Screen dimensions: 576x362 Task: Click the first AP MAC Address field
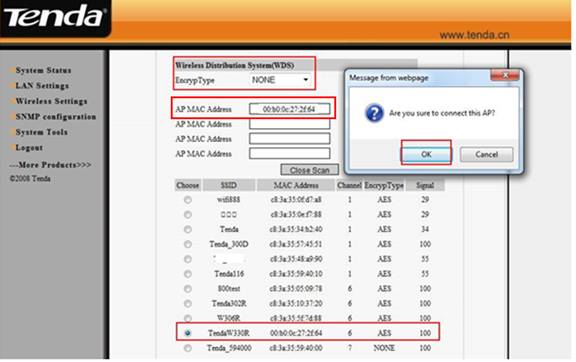[289, 109]
